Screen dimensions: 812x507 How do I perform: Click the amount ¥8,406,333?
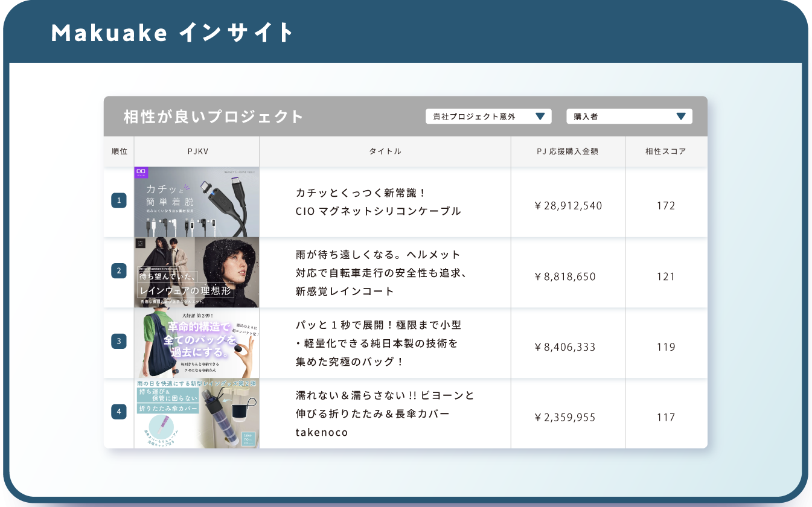click(x=565, y=347)
